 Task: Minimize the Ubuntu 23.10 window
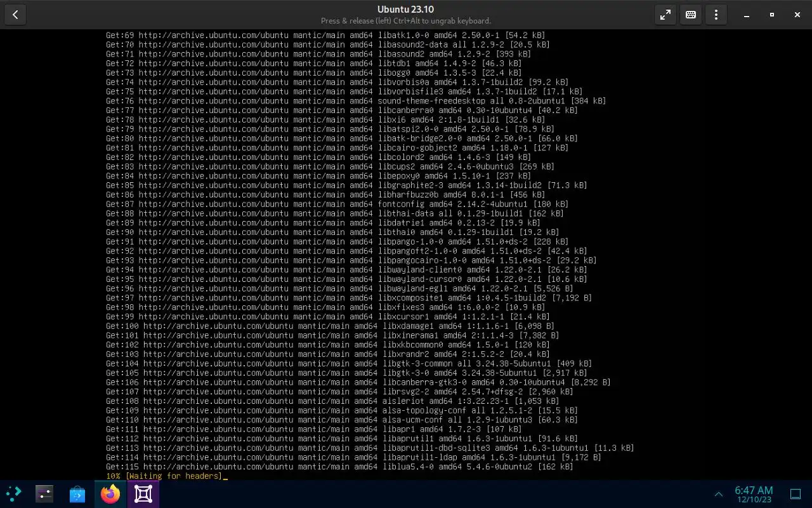[747, 15]
